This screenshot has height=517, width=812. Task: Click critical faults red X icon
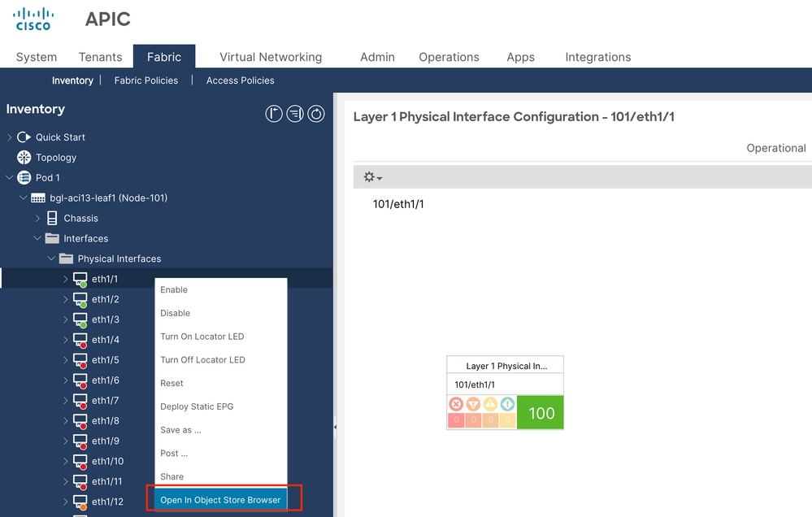(x=456, y=403)
